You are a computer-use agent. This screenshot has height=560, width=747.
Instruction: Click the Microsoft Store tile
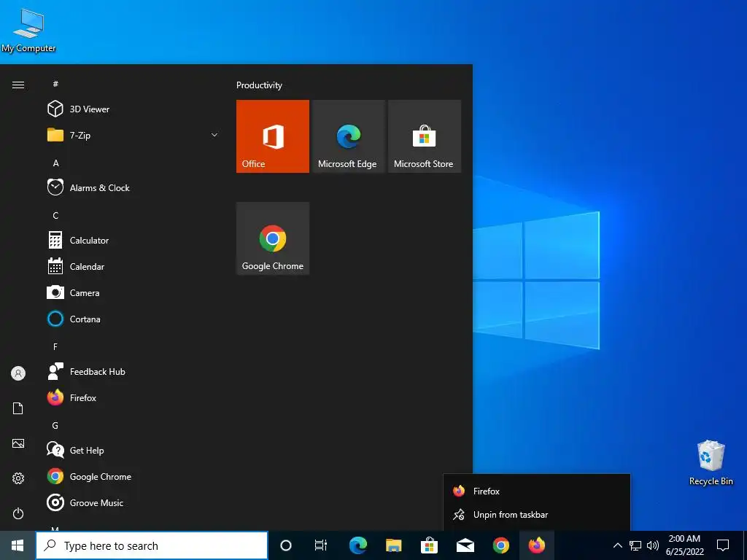[425, 136]
